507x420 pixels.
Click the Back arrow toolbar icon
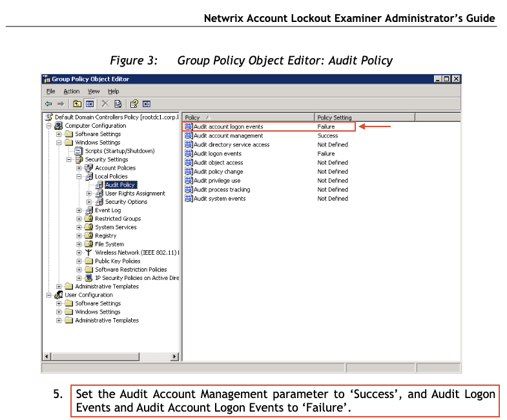tap(48, 104)
